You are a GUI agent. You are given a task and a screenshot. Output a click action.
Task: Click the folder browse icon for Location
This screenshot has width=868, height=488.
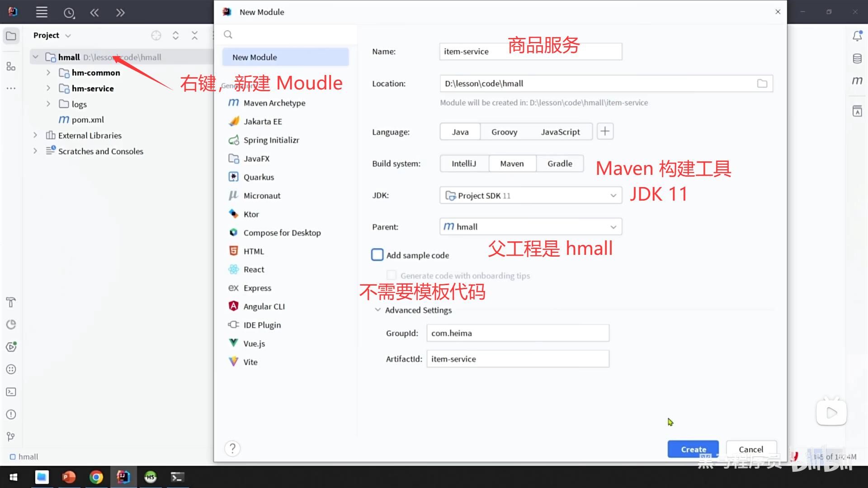(x=763, y=84)
